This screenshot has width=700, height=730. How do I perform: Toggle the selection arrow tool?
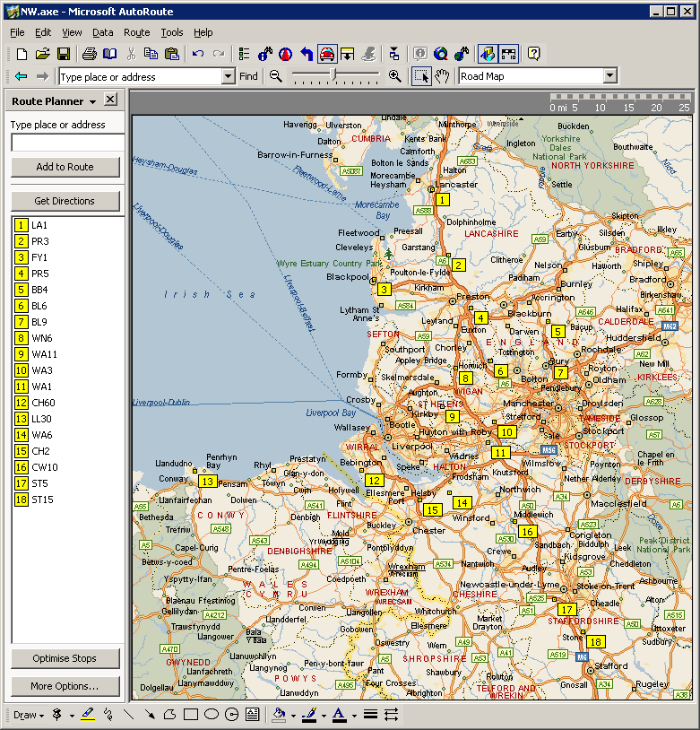(x=421, y=76)
